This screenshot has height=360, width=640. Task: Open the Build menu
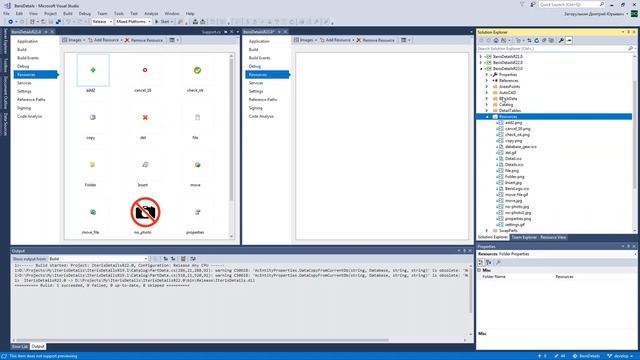68,13
